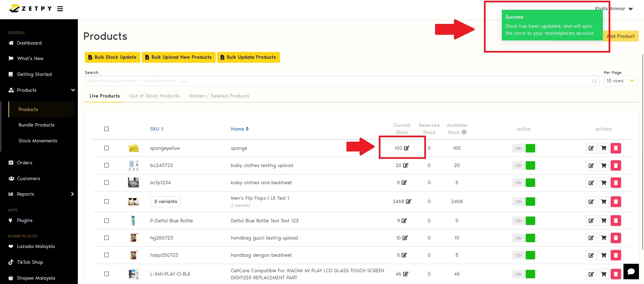Click the edit product icon for hg250723

pyautogui.click(x=591, y=238)
